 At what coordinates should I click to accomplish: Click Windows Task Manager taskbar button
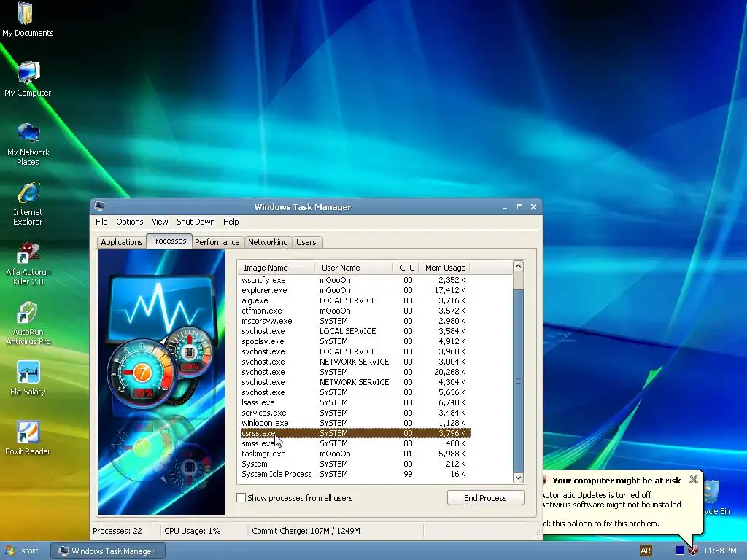pyautogui.click(x=108, y=551)
